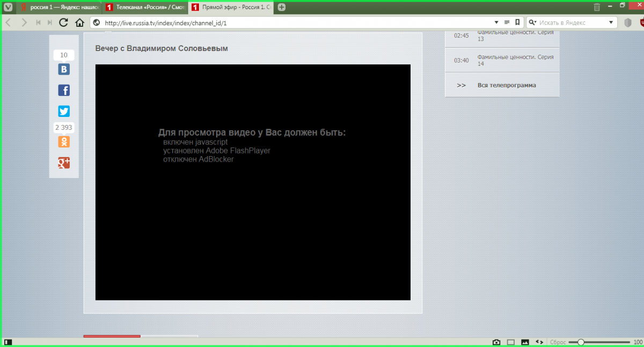Adjust the page zoom slider

pos(599,342)
